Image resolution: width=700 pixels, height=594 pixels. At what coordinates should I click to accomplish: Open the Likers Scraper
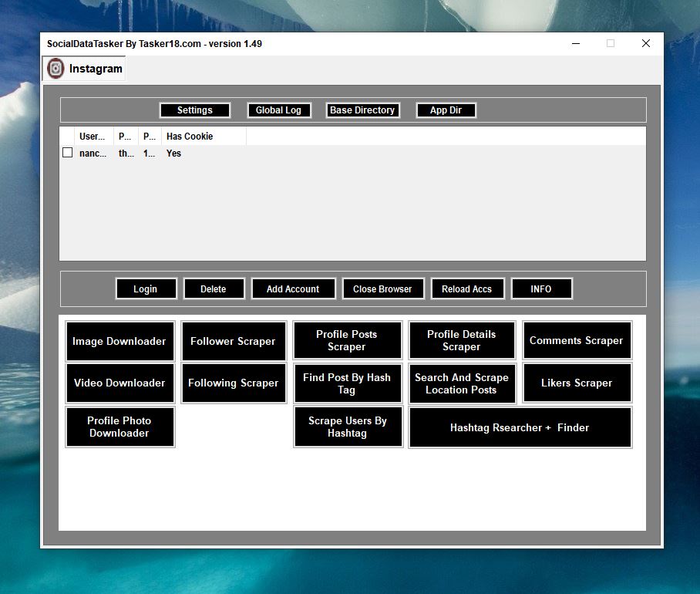point(577,383)
